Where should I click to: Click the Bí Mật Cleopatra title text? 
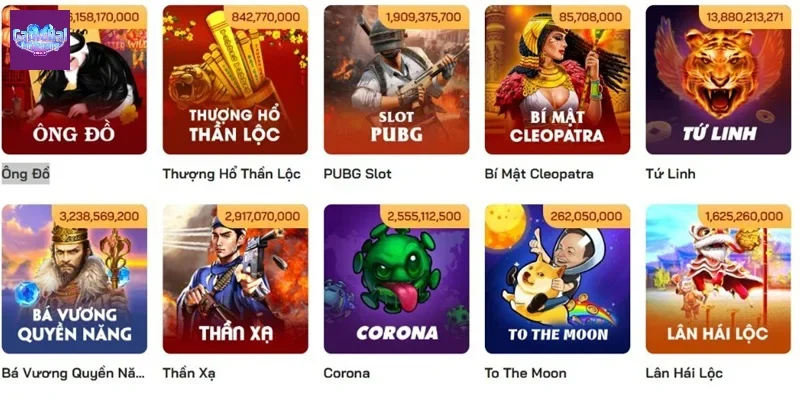click(x=539, y=174)
